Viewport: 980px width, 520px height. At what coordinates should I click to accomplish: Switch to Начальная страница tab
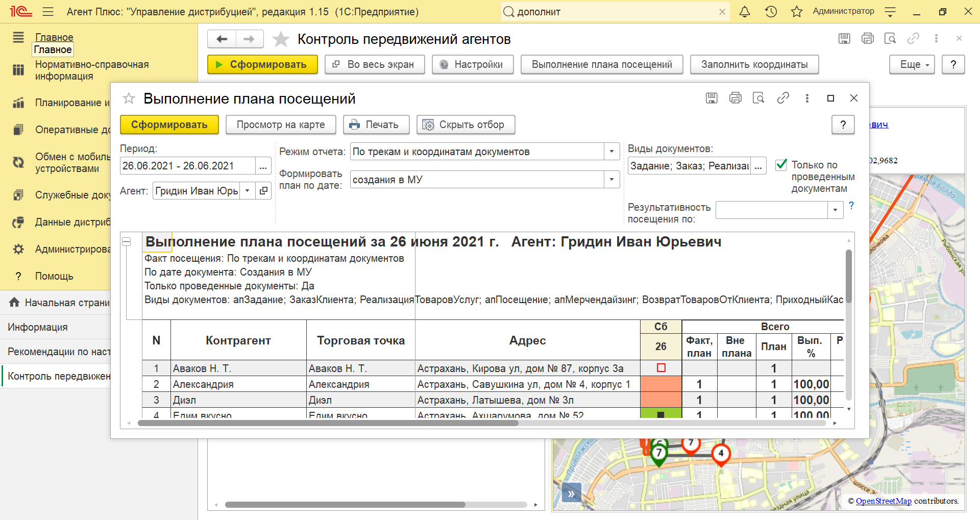[56, 303]
